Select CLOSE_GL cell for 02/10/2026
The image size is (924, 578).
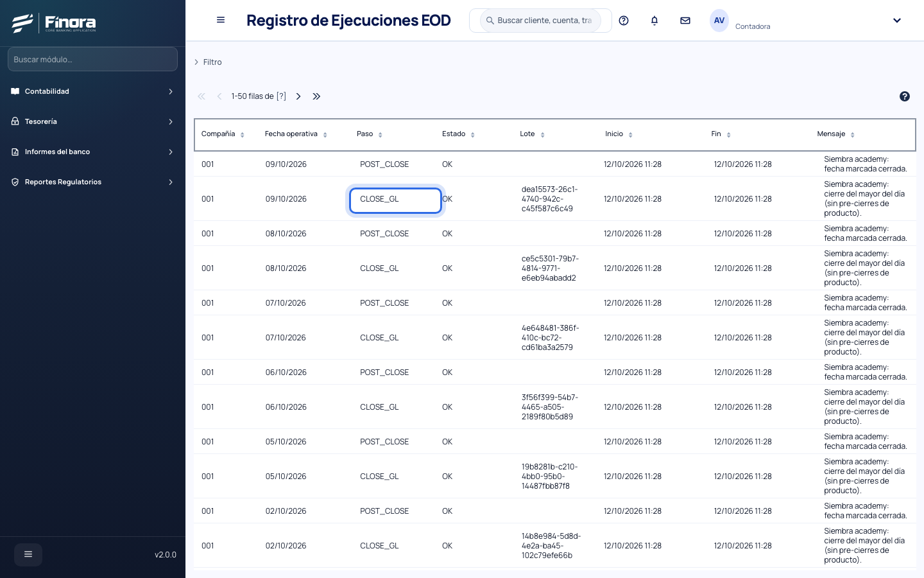coord(379,546)
